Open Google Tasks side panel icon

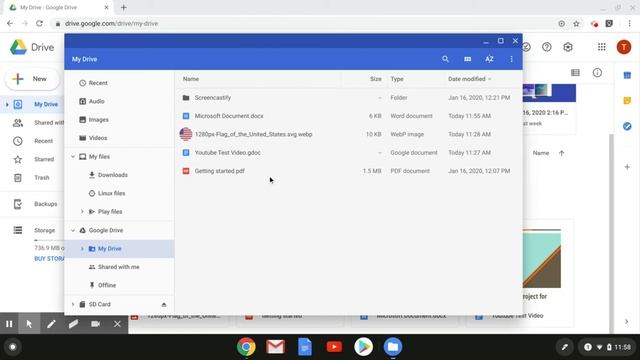coord(627,126)
